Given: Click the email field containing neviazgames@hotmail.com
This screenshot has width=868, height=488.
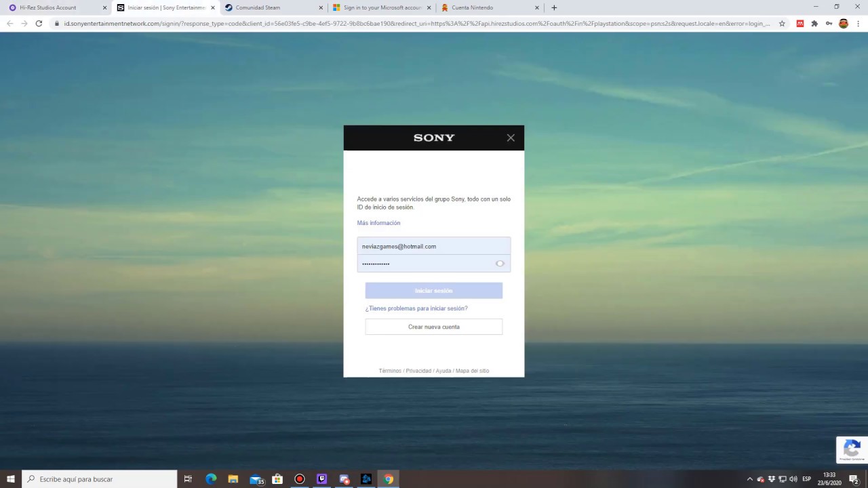Looking at the screenshot, I should click(x=433, y=246).
